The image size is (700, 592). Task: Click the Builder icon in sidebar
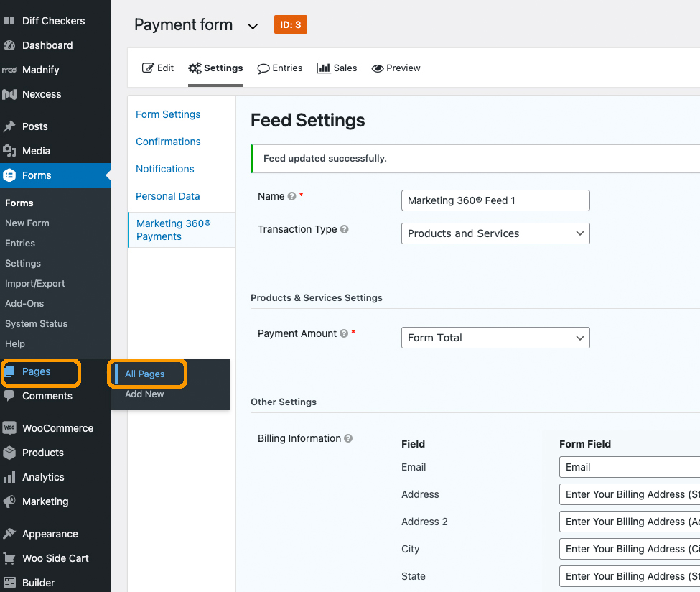[x=9, y=583]
